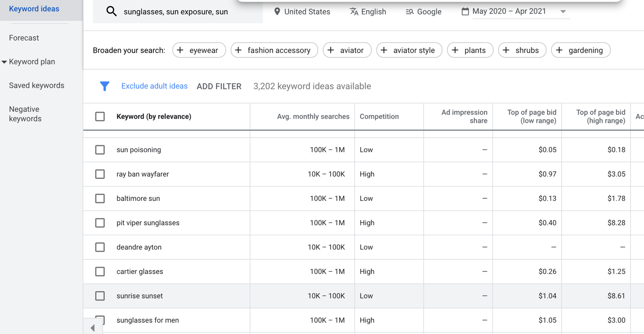644x334 pixels.
Task: Collapse the sidebar with left arrow
Action: pos(93,328)
